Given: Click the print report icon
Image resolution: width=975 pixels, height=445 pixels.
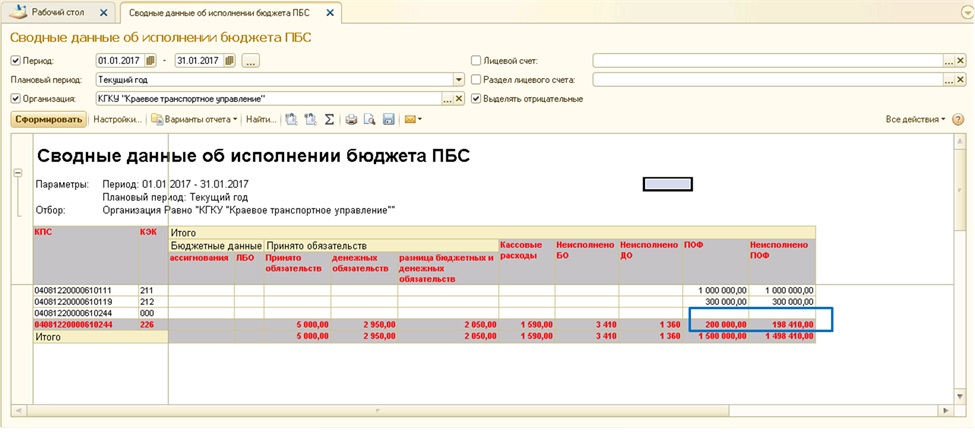Looking at the screenshot, I should point(351,119).
